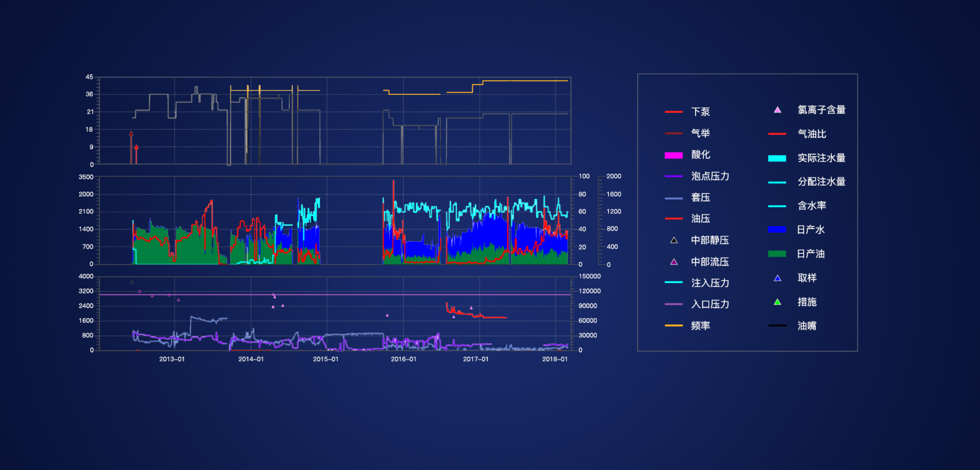
Task: Select the 入口压力 legend label
Action: 710,304
